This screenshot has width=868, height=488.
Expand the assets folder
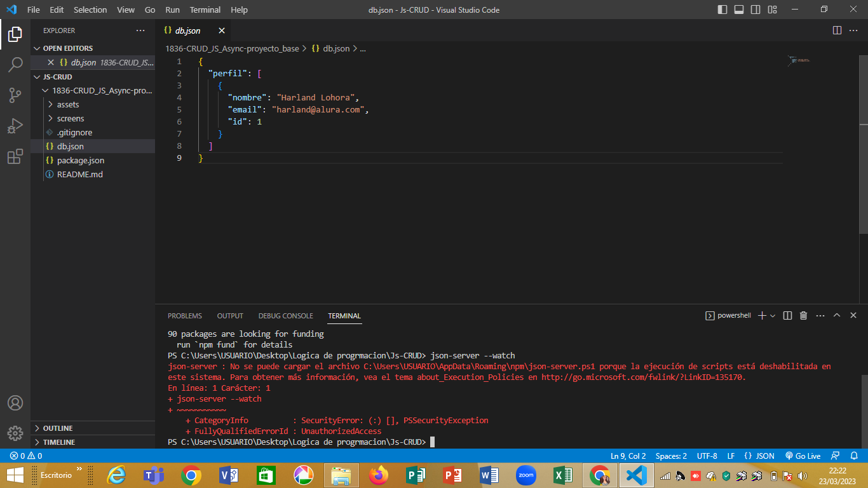tap(93, 104)
